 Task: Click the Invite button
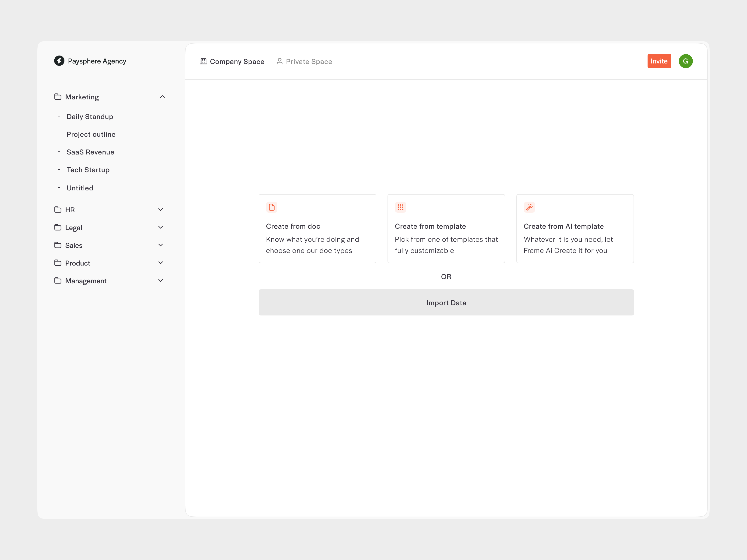(659, 61)
